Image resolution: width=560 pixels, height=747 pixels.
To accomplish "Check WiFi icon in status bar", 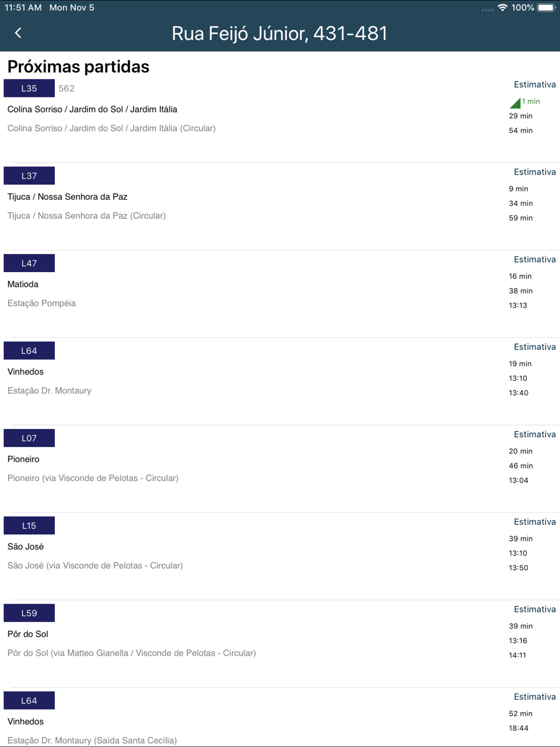I will 502,8.
